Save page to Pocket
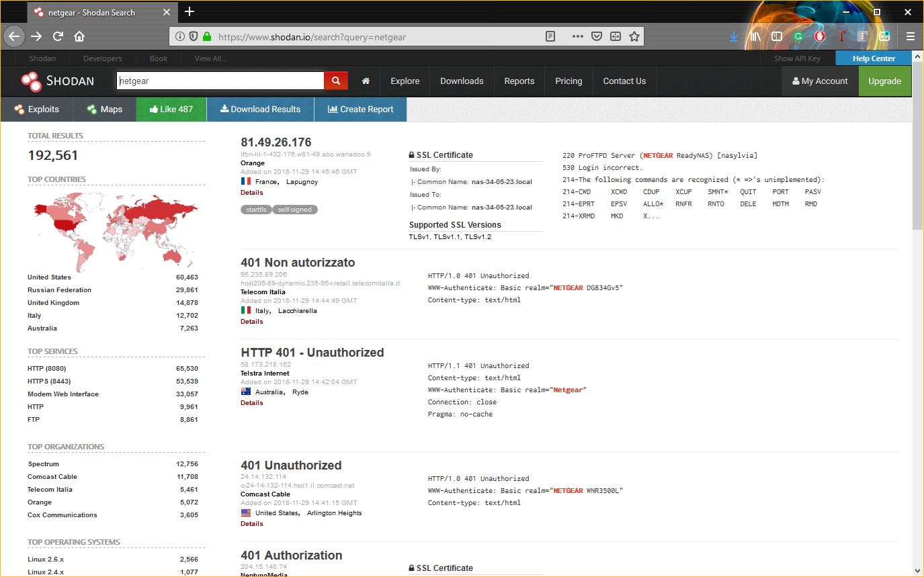The height and width of the screenshot is (577, 924). point(596,37)
